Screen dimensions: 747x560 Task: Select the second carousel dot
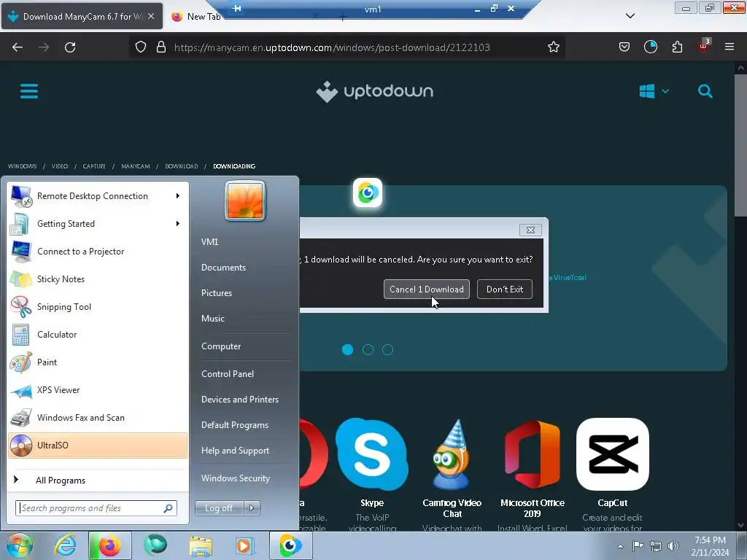tap(368, 349)
